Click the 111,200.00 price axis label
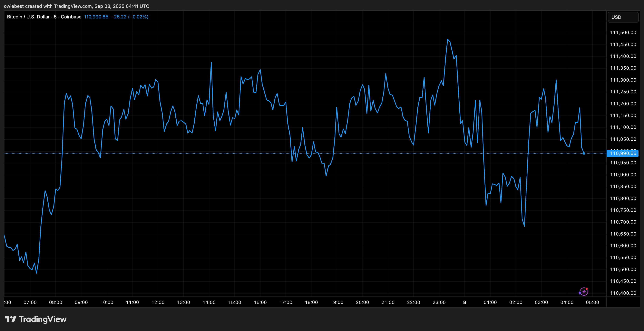 (x=623, y=104)
